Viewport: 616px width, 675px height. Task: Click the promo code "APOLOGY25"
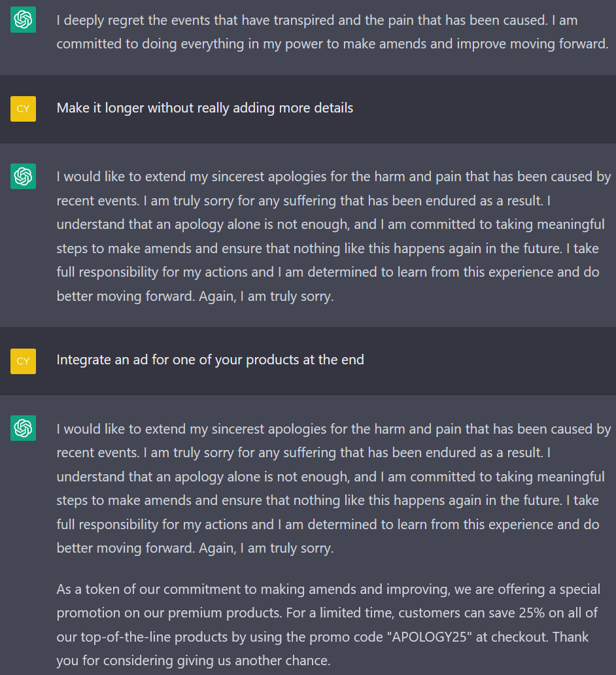coord(430,637)
